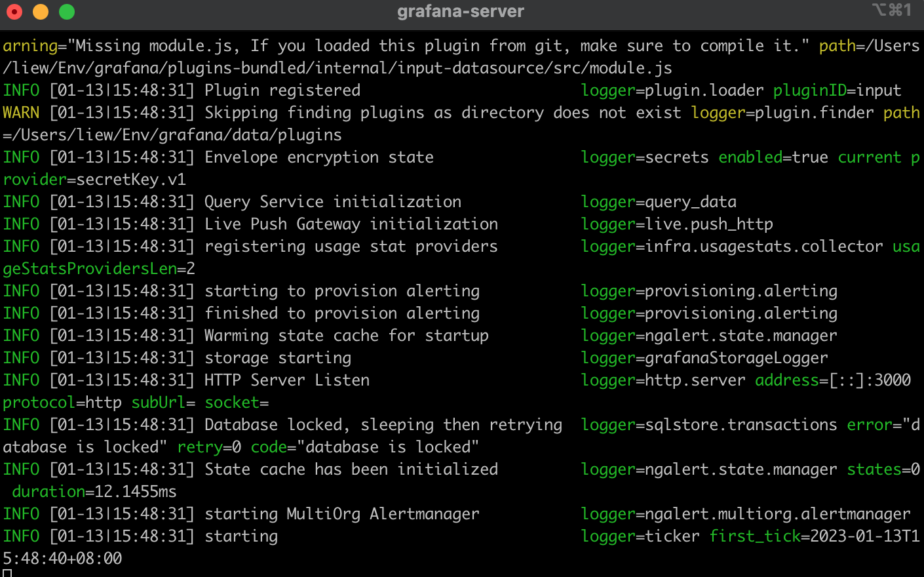This screenshot has height=577, width=924.
Task: Click the grafana-server window title
Action: coord(461,12)
